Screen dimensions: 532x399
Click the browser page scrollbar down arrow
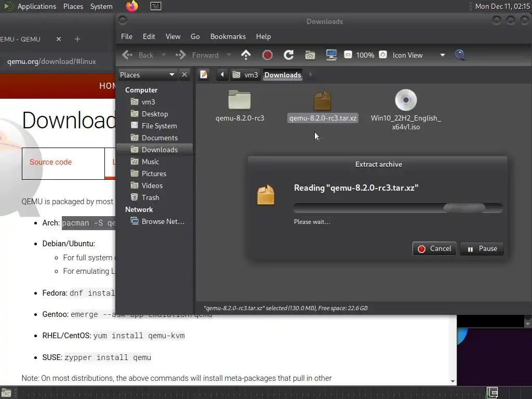(x=453, y=381)
